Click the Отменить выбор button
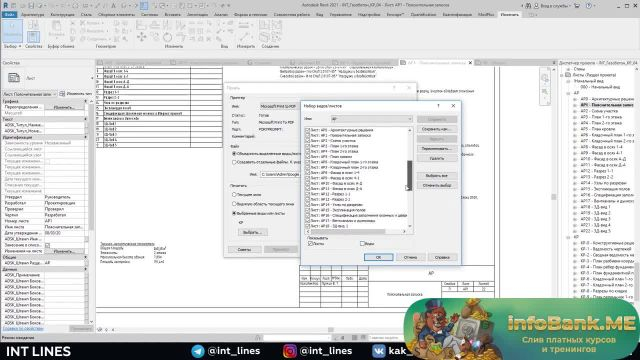 [x=437, y=185]
